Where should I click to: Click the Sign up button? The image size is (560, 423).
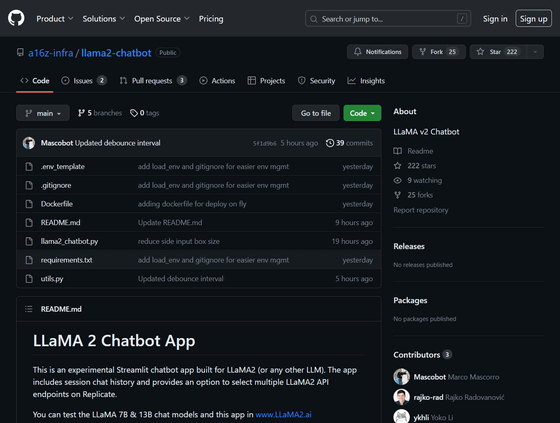tap(533, 19)
